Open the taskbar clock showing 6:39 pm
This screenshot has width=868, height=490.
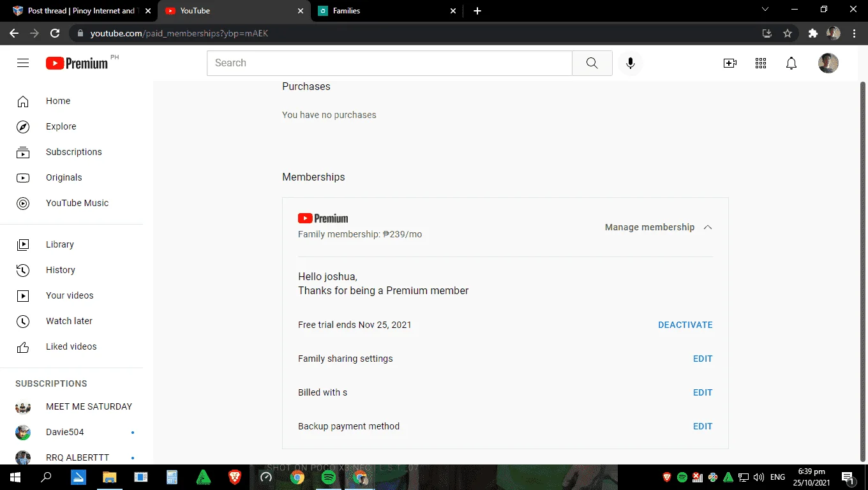(x=811, y=477)
